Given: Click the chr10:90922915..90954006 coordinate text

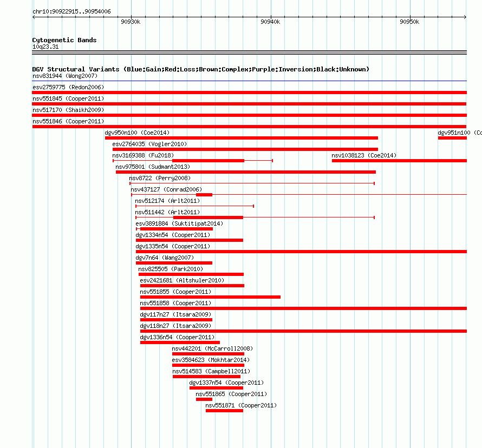Looking at the screenshot, I should [x=71, y=12].
